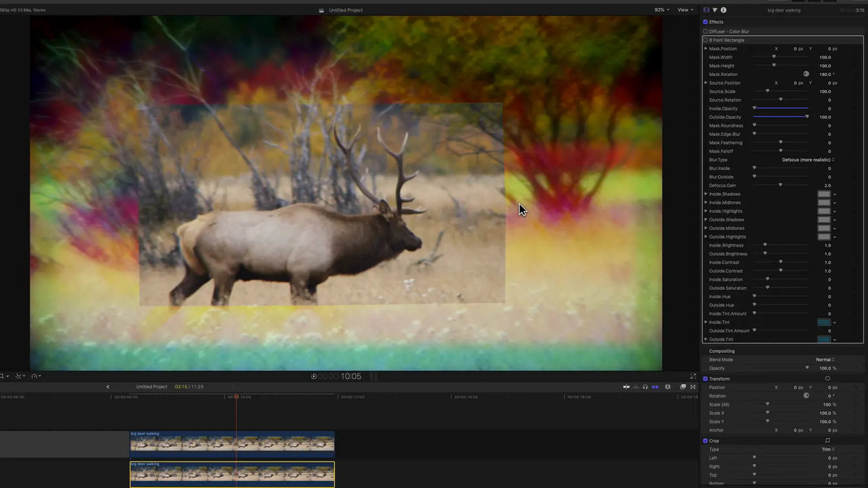Viewport: 868px width, 488px height.
Task: Open the Blend Mode dropdown
Action: tap(825, 359)
